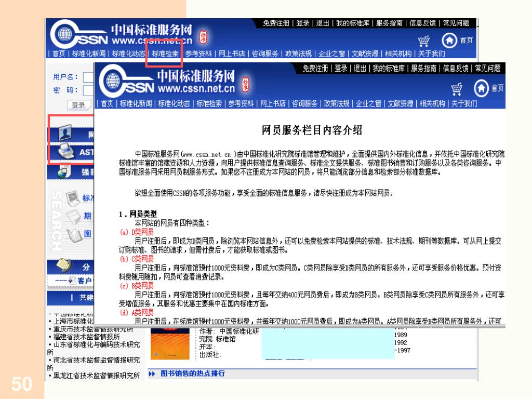Image resolution: width=532 pixels, height=399 pixels.
Task: Open 网上书店 in the front page navigation bar
Action: 273,103
